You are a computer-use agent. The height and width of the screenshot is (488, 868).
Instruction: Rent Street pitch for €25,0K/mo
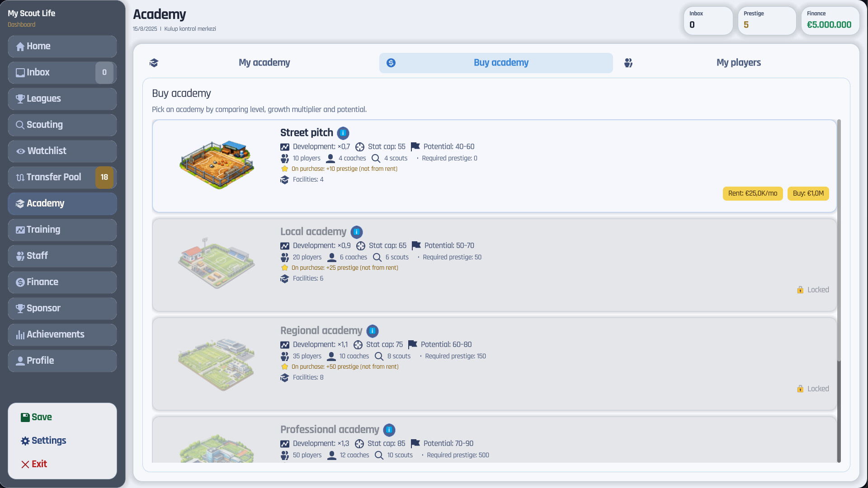coord(752,193)
